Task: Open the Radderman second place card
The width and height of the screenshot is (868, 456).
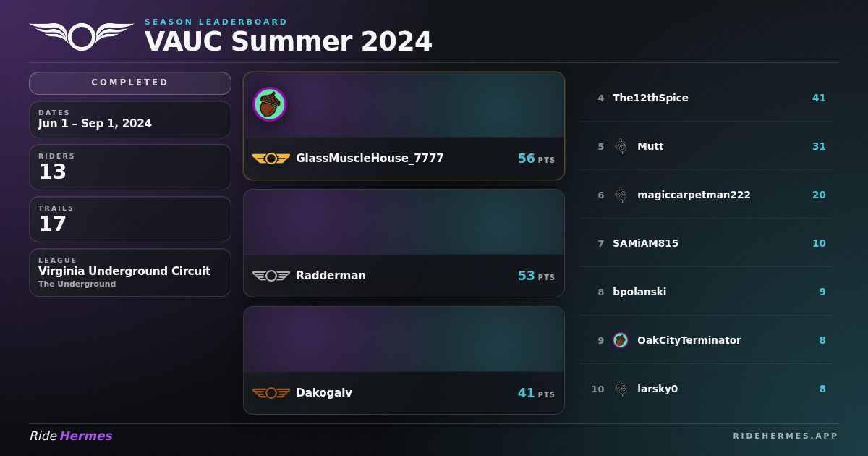Action: (x=404, y=243)
